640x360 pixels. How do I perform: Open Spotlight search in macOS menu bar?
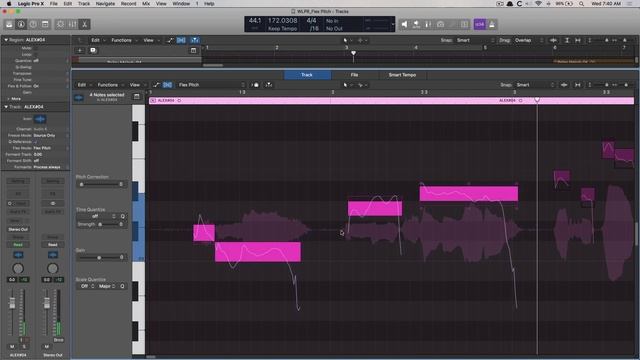(581, 4)
